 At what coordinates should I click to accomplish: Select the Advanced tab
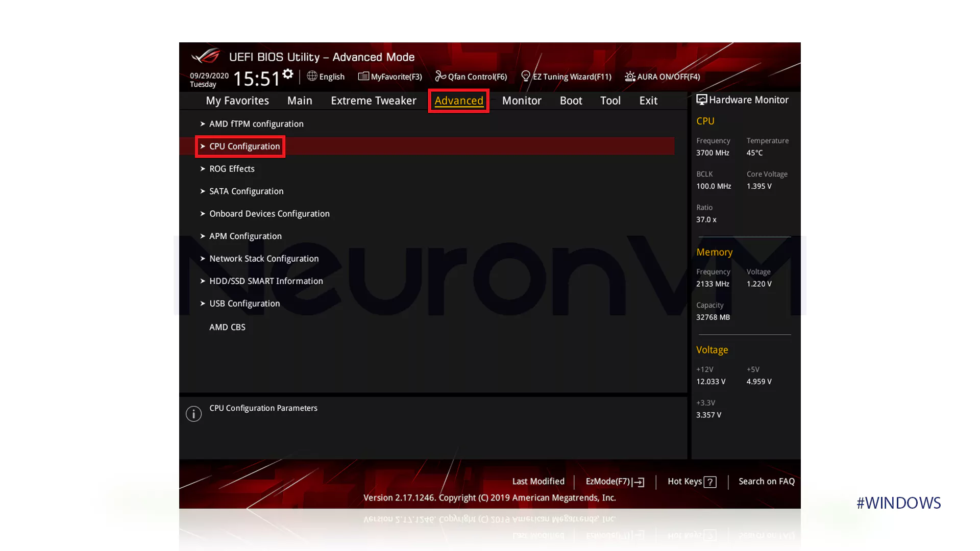point(459,101)
